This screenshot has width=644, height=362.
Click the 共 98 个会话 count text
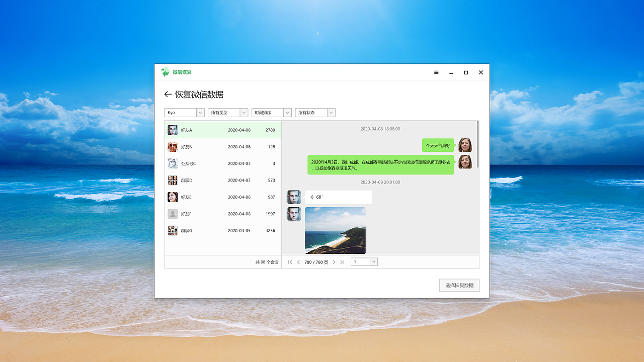(267, 262)
